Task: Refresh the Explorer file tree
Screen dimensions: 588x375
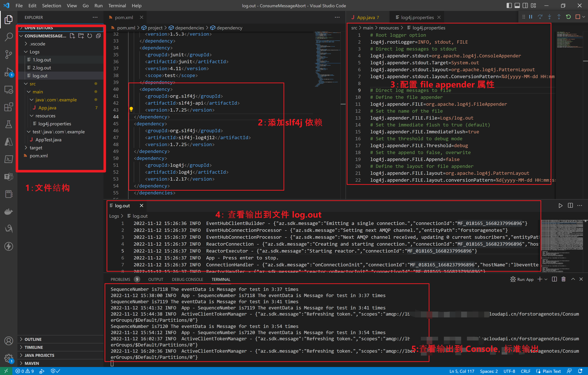Action: (x=90, y=36)
